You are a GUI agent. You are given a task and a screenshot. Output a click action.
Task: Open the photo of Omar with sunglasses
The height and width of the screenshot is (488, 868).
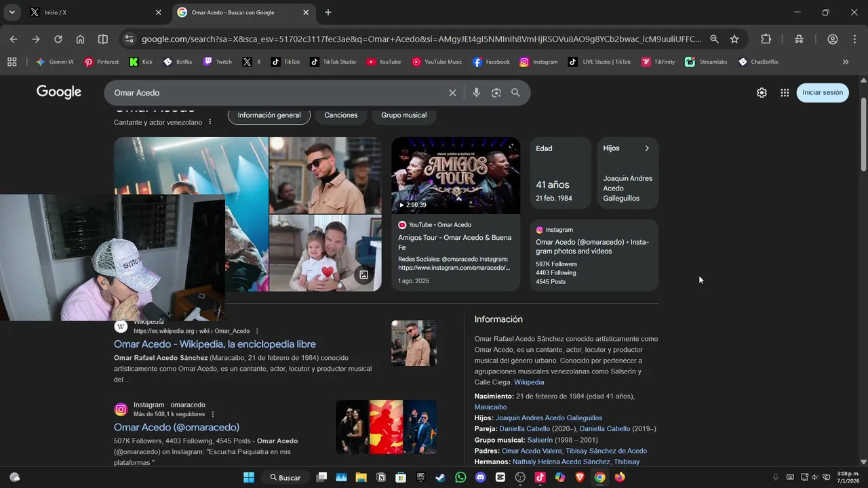coord(325,176)
